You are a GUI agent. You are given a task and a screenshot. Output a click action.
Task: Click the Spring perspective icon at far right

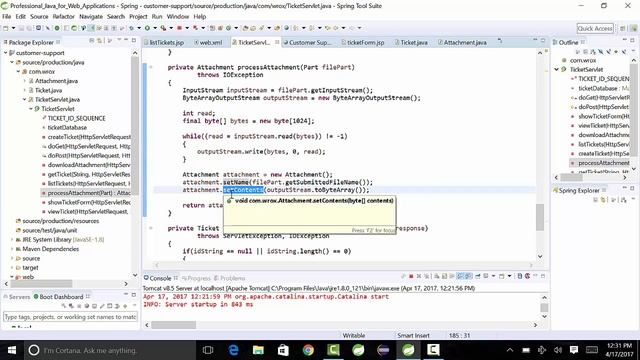(633, 28)
